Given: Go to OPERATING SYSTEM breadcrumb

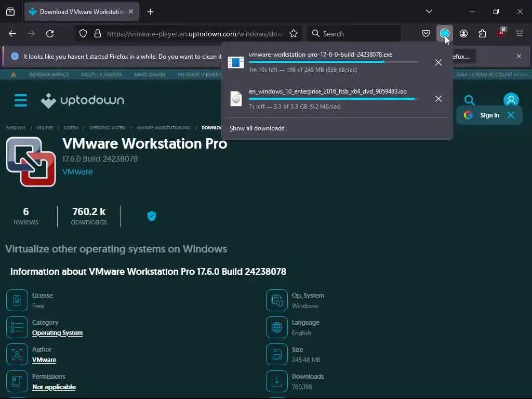Looking at the screenshot, I should [x=107, y=128].
